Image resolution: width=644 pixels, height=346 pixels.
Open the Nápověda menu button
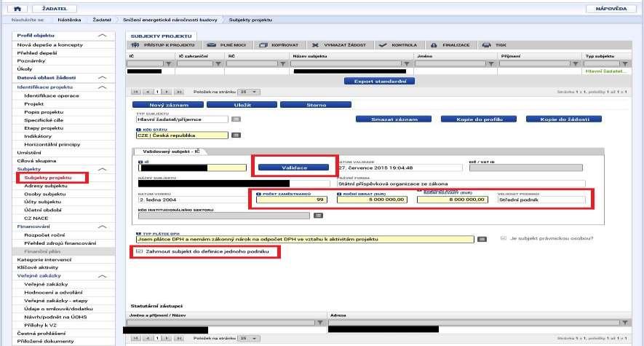click(611, 8)
